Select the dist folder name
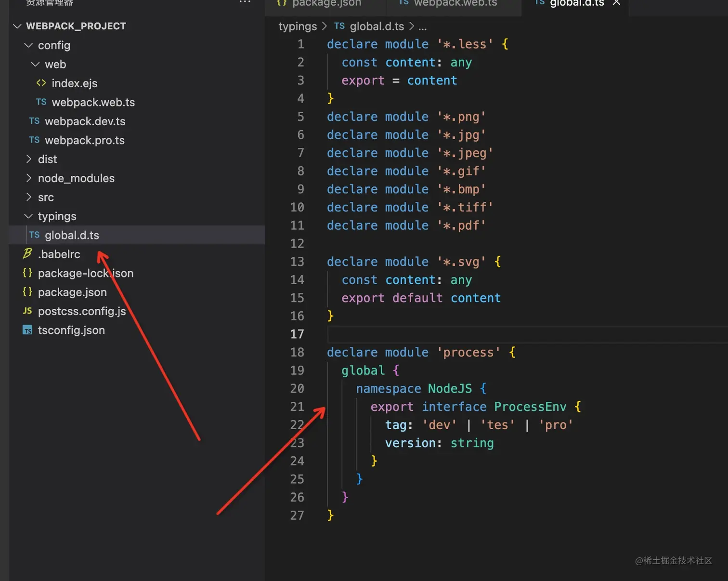The height and width of the screenshot is (581, 728). 48,159
